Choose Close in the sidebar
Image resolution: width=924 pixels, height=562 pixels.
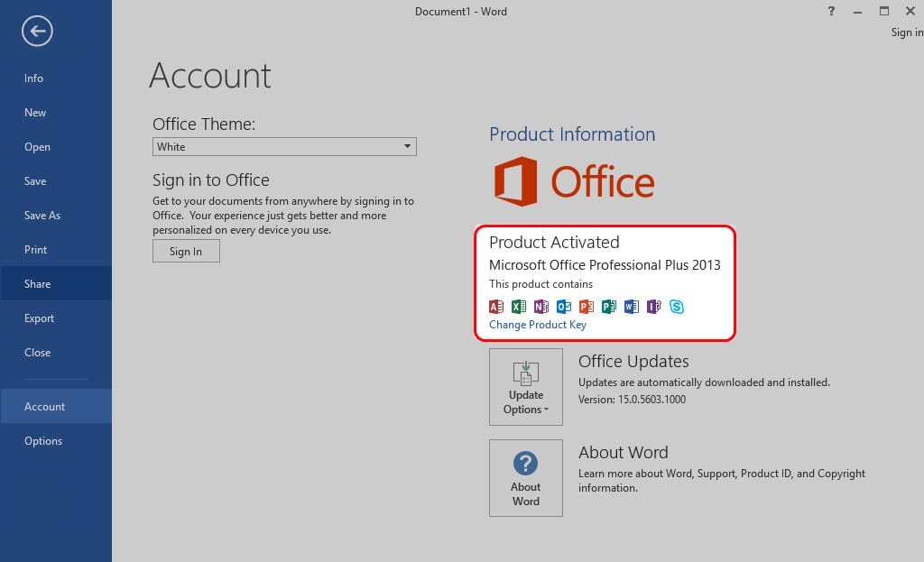56,353
